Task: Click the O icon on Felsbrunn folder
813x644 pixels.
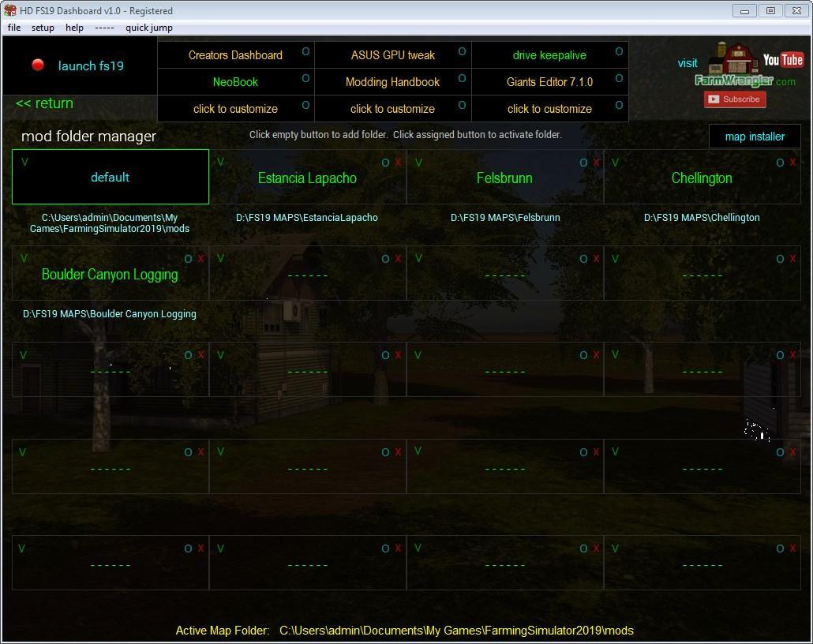Action: (583, 163)
